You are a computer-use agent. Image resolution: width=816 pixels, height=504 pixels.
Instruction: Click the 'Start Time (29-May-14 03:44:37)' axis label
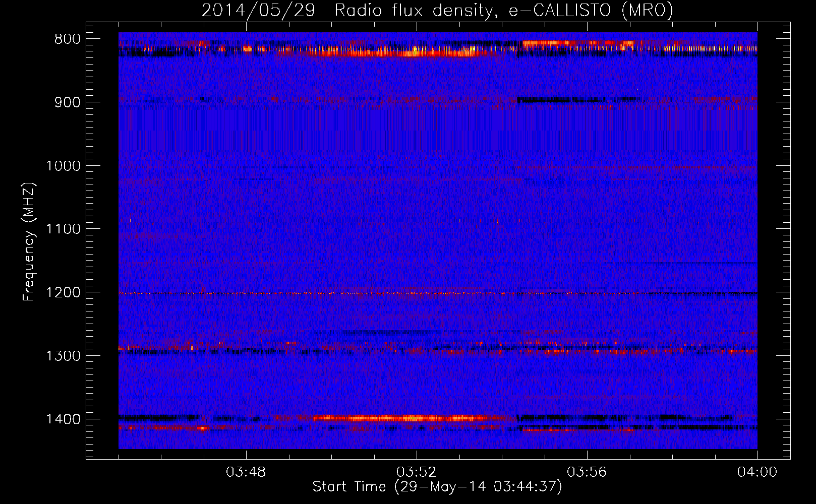point(437,487)
